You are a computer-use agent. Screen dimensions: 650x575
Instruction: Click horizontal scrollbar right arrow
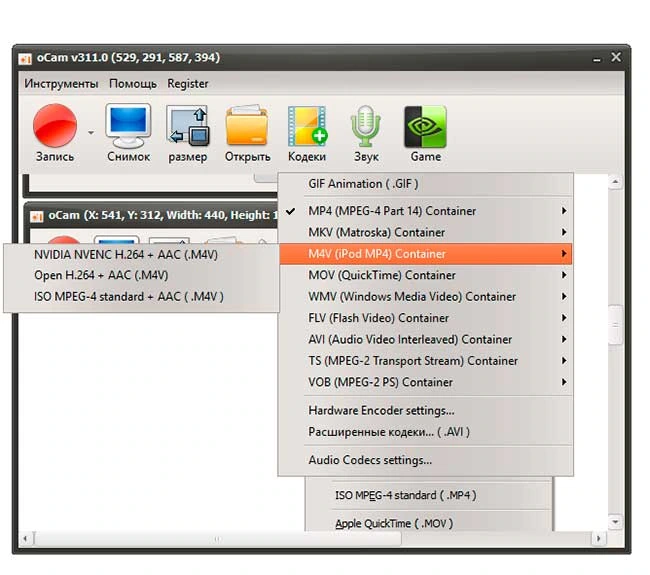click(x=598, y=539)
